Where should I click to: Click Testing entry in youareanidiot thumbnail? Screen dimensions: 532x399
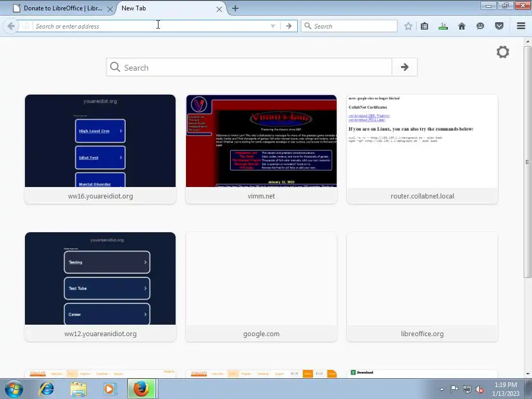(107, 262)
